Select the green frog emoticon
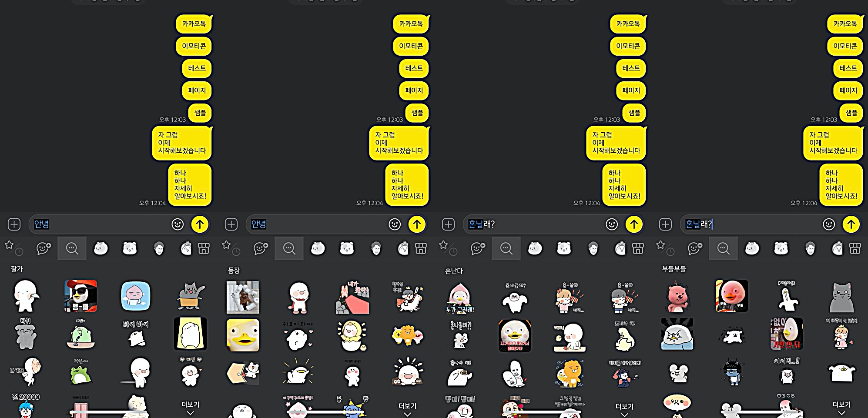The height and width of the screenshot is (418, 868). [80, 372]
